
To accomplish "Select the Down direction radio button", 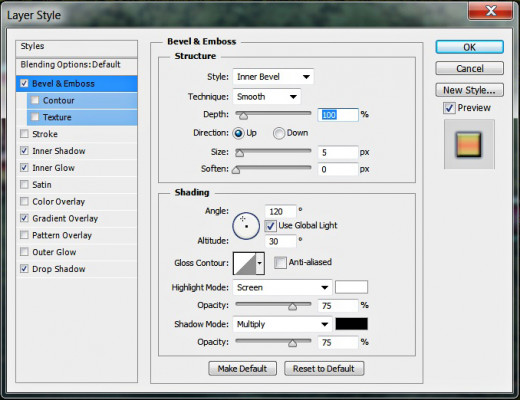I will pyautogui.click(x=278, y=133).
